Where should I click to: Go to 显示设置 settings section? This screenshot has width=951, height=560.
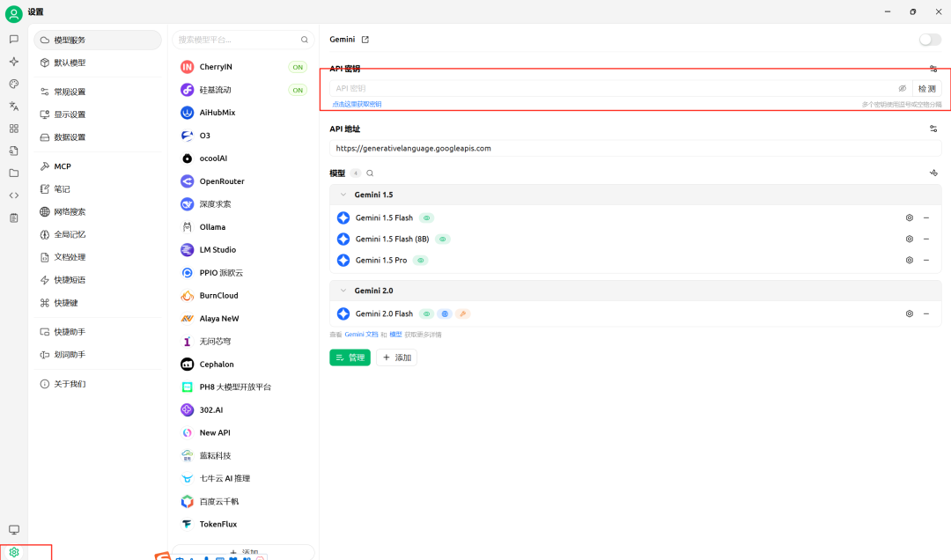(98, 114)
